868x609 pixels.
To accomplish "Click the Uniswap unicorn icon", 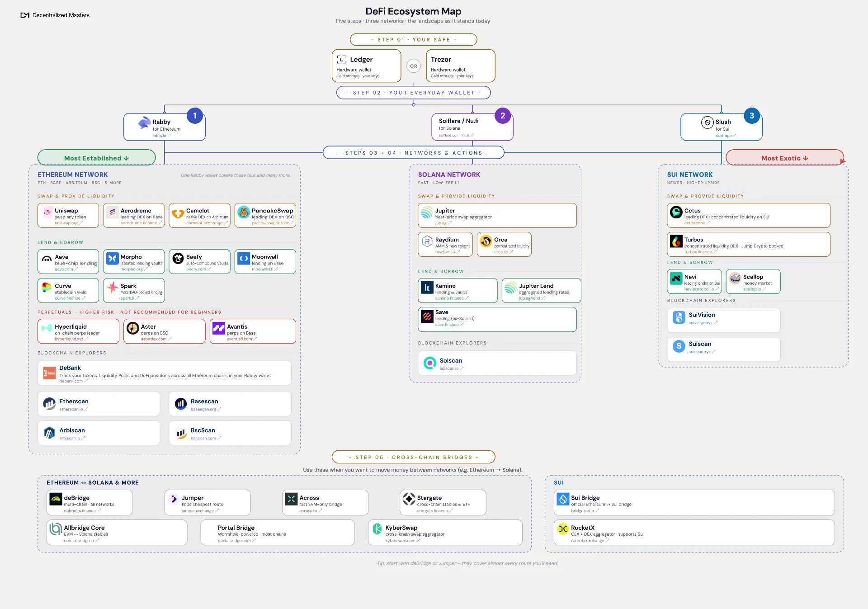I will tap(47, 212).
